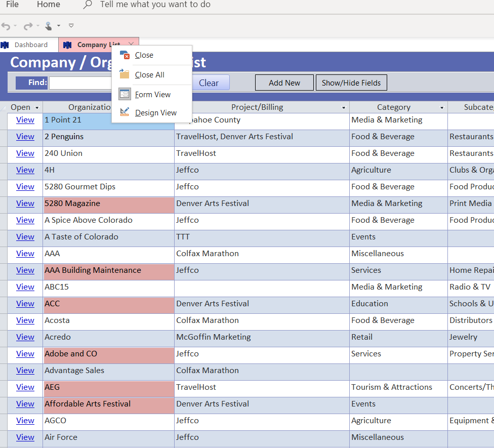
Task: Switch to the Home ribbon tab
Action: point(49,5)
